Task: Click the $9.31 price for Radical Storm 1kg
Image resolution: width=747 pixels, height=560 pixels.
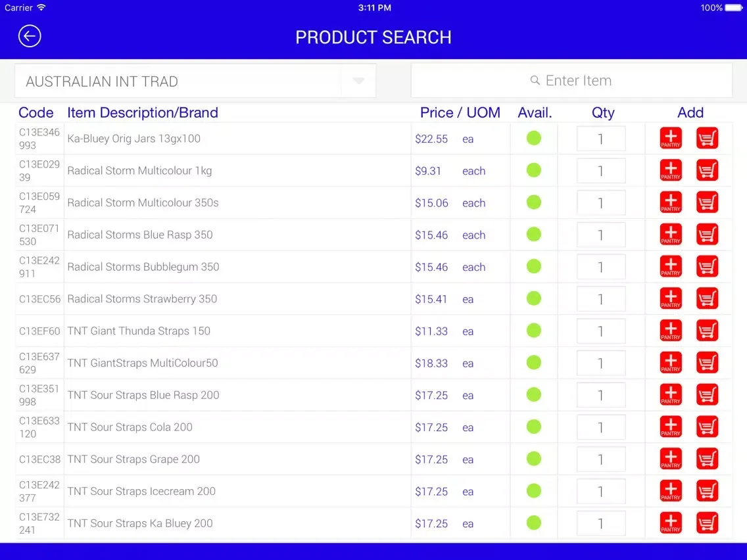Action: point(428,171)
